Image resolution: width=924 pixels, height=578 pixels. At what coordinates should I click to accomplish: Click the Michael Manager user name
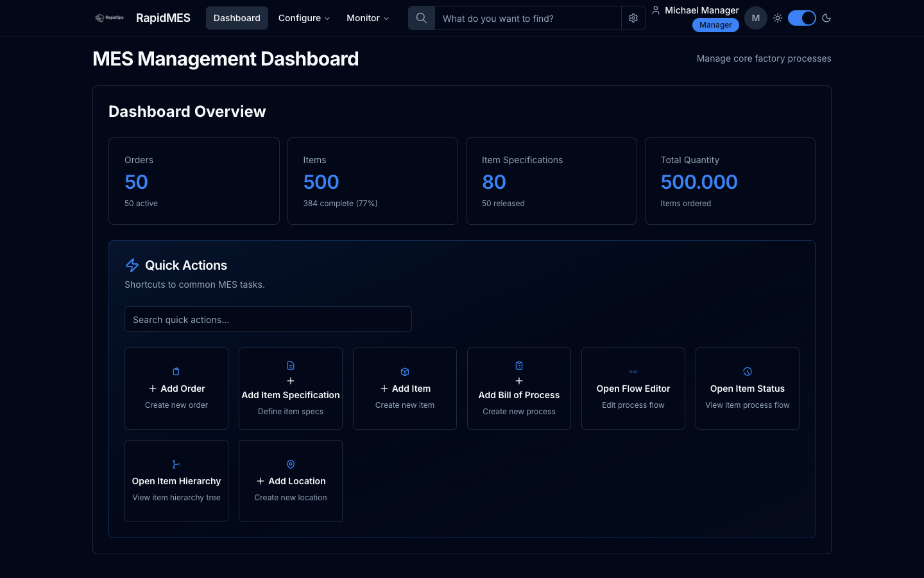(702, 10)
